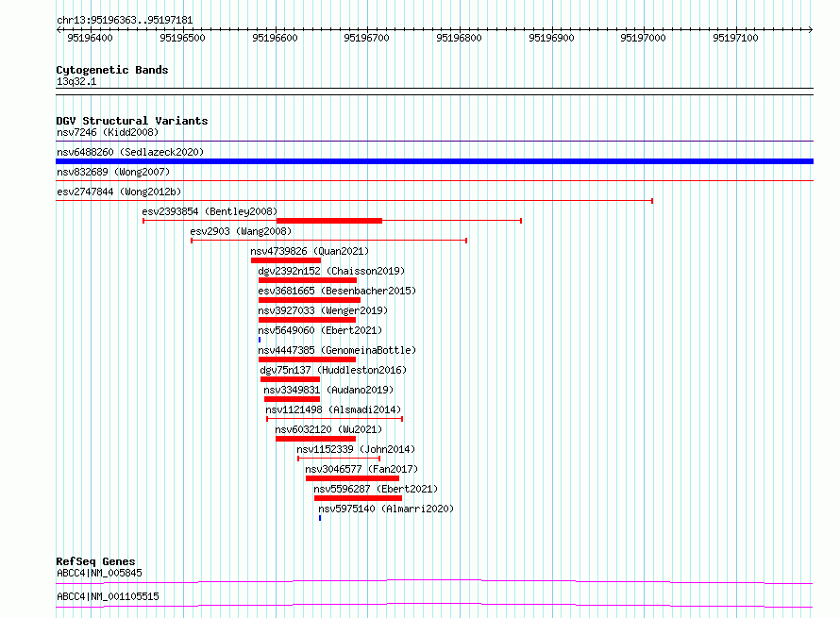Open esv2393854 (Bentley2008) variant label

(210, 211)
